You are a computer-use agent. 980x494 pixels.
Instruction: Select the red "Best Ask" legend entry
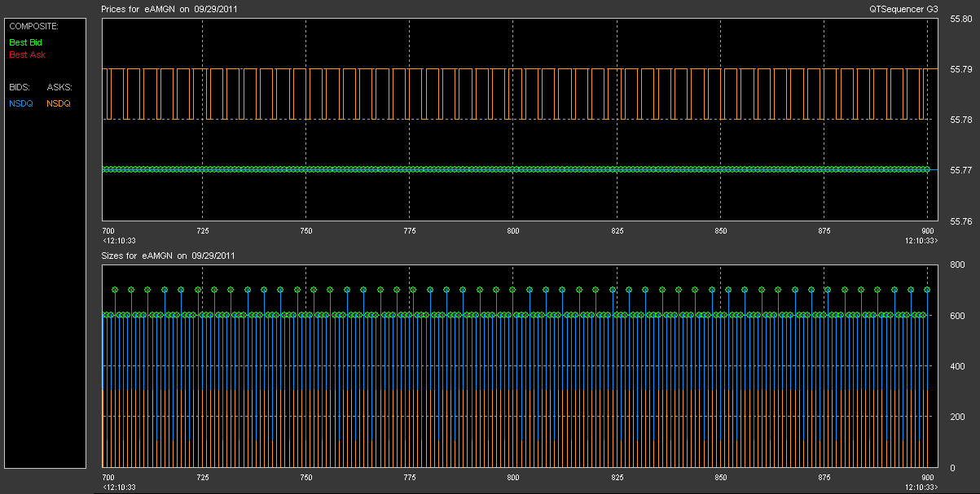click(x=27, y=55)
